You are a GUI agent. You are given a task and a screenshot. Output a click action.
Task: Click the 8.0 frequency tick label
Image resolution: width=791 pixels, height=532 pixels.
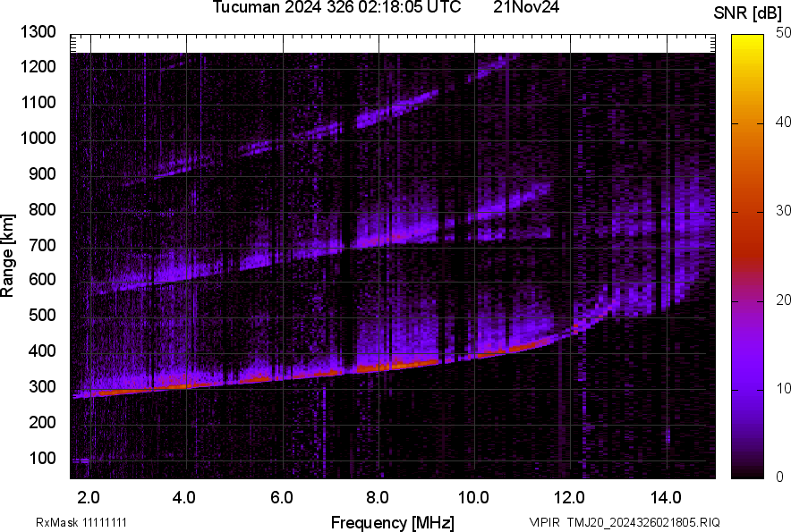coord(377,496)
